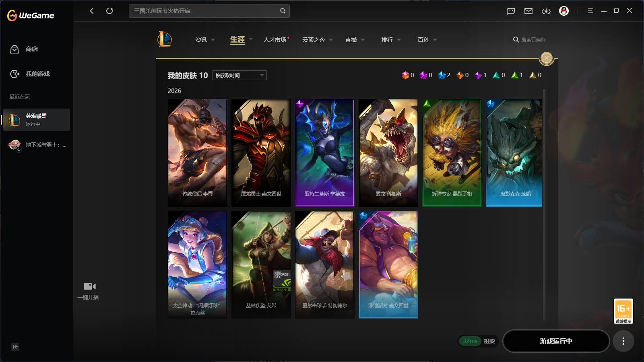Viewport: 644px width, 362px height.
Task: Open the 商店 store page
Action: coord(24,49)
